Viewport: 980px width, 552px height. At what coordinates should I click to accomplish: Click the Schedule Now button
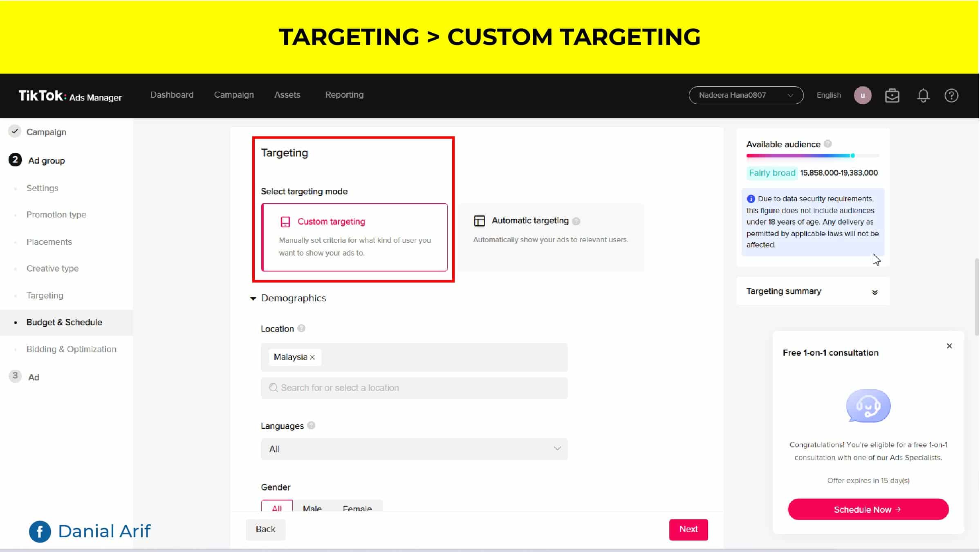point(868,509)
